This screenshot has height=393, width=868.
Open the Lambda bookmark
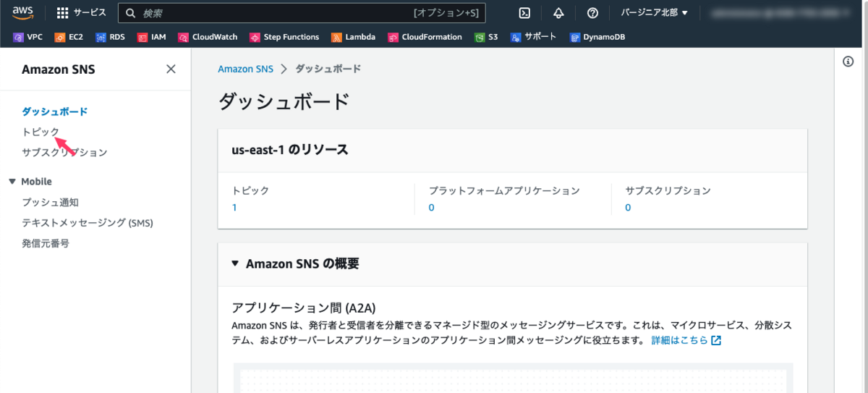point(354,37)
